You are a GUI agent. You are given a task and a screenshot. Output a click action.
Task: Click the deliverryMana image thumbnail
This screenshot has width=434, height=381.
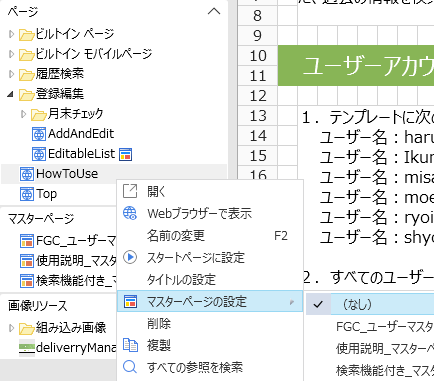pos(27,348)
